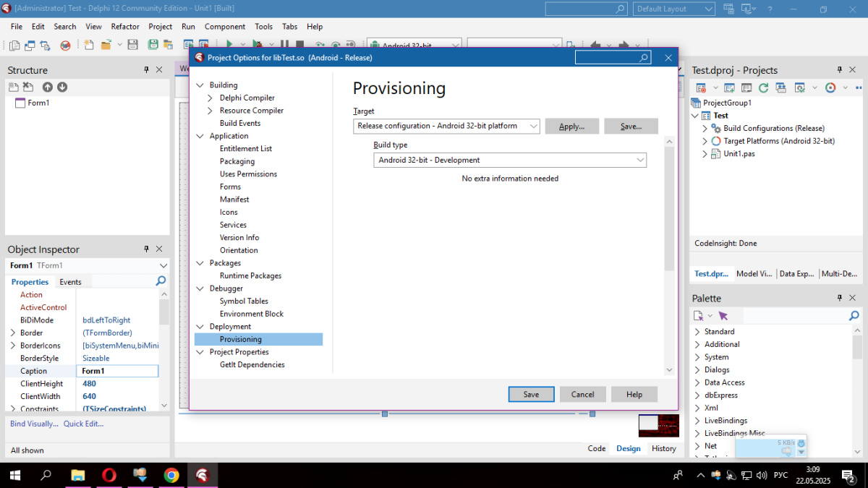Pin the Structure panel
868x488 pixels.
(x=146, y=70)
